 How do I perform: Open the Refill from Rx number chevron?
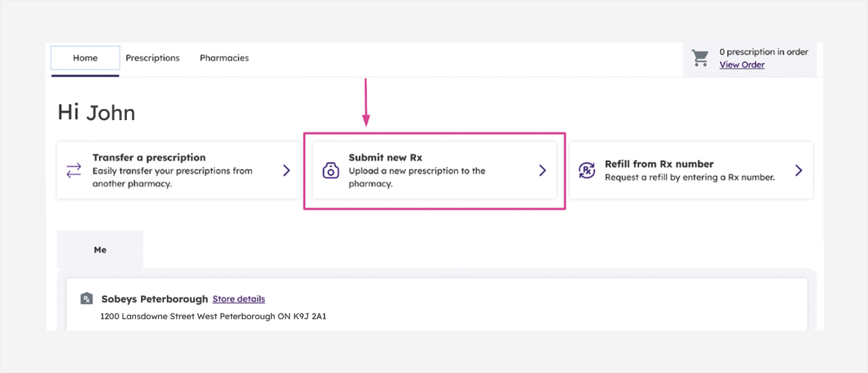click(x=798, y=170)
